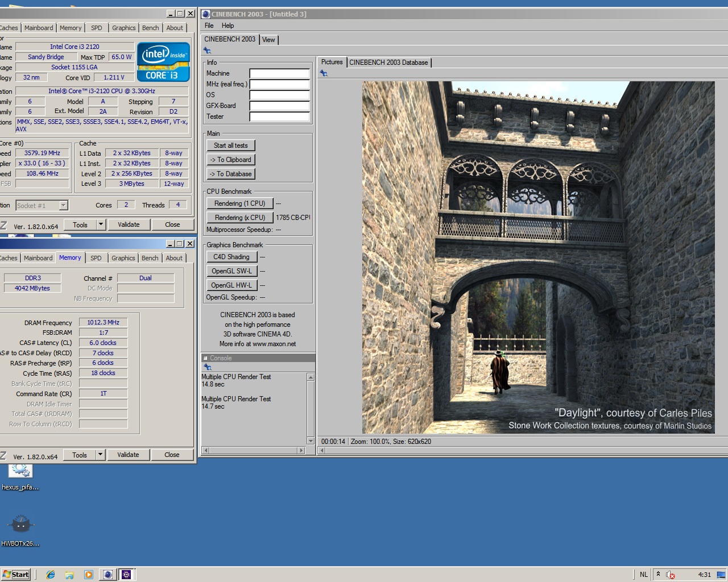Click the pin icon under CINEBENCH 2003 tab
The width and height of the screenshot is (728, 582).
point(207,51)
